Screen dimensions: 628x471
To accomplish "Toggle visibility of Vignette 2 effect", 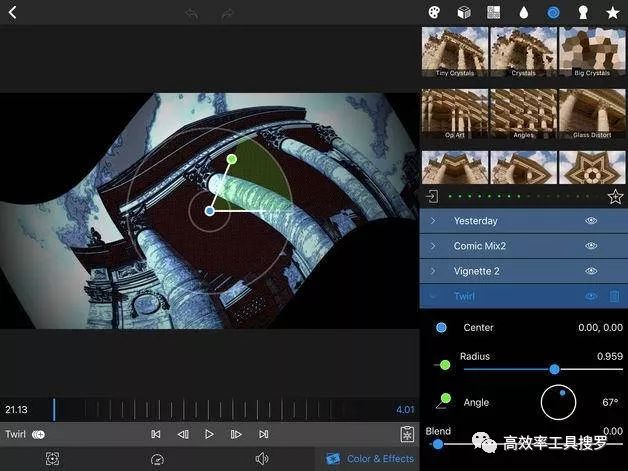I will pyautogui.click(x=591, y=271).
